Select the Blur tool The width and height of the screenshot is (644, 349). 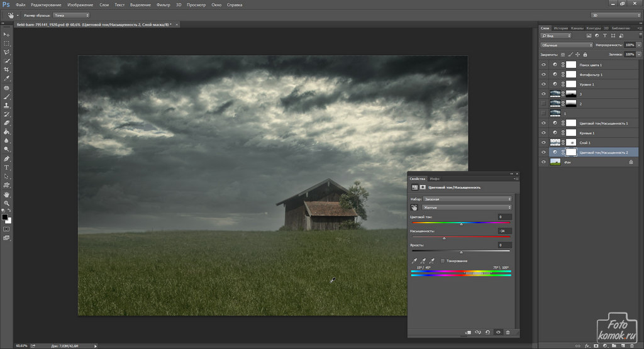click(6, 141)
